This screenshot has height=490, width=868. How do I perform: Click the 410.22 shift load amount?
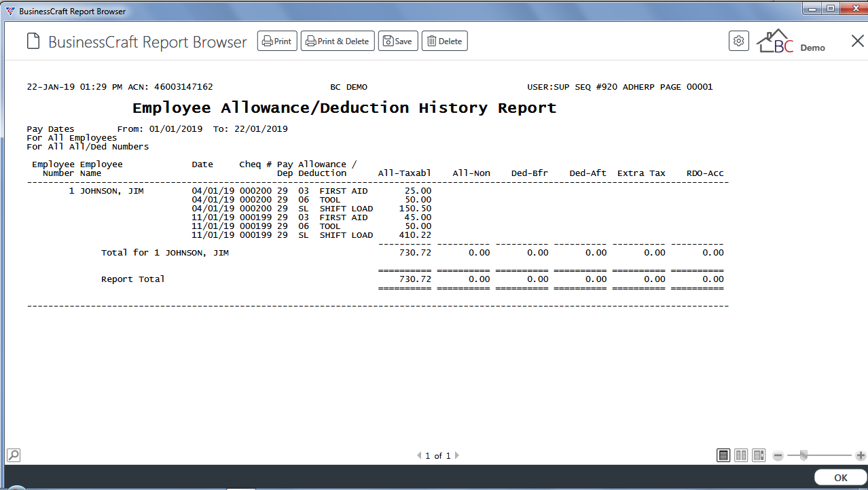[415, 235]
